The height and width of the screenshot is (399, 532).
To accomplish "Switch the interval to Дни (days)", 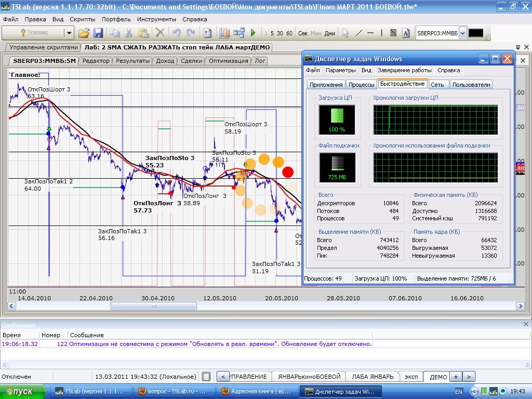I will (330, 33).
